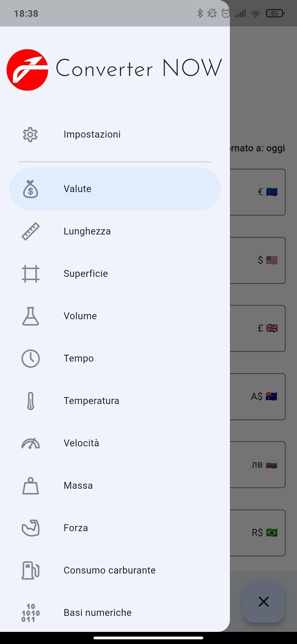Open the Lunghezza converter page

[x=87, y=231]
